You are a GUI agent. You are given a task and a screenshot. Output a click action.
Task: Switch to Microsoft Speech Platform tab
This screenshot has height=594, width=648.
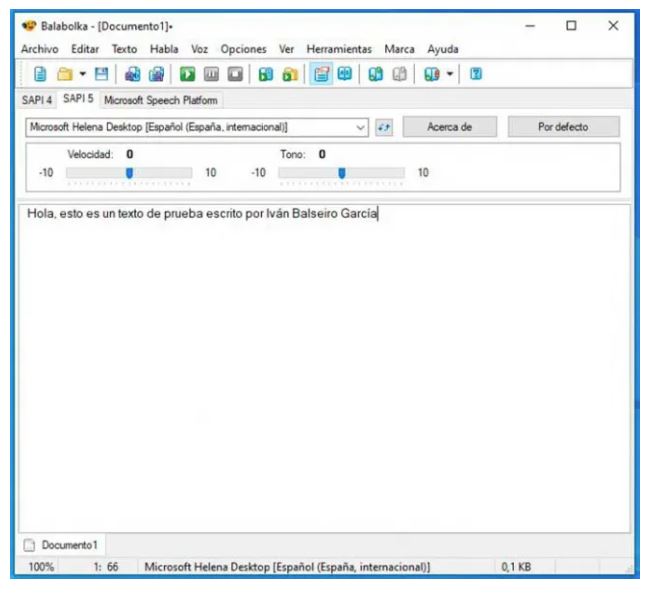161,100
